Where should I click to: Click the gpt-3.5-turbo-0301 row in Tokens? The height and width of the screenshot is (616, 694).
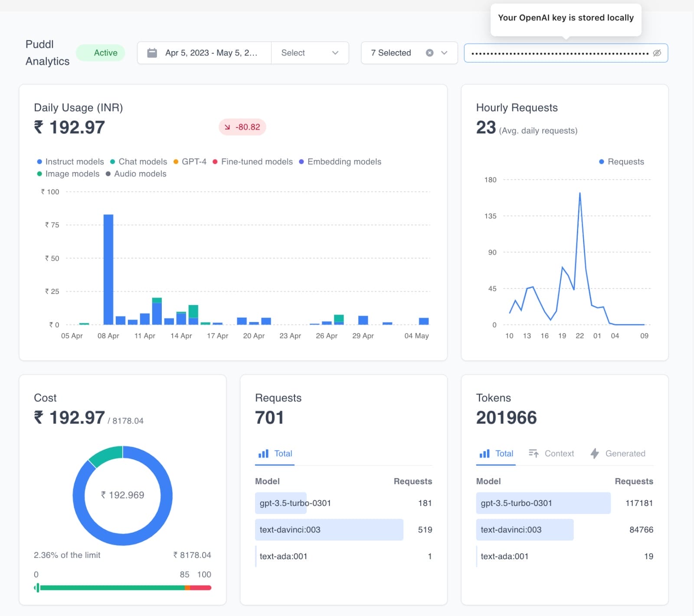[565, 503]
